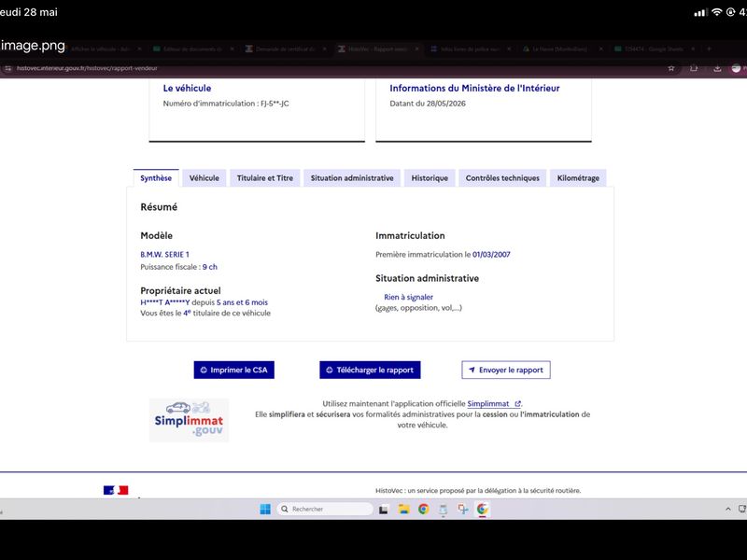Open the first Chrome icon on the taskbar
The image size is (747, 560).
coord(423,509)
